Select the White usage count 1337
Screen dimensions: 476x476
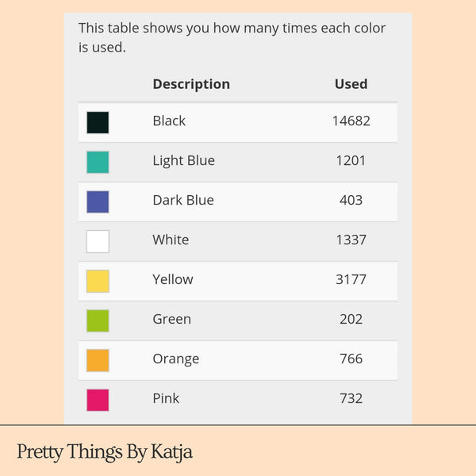point(351,240)
